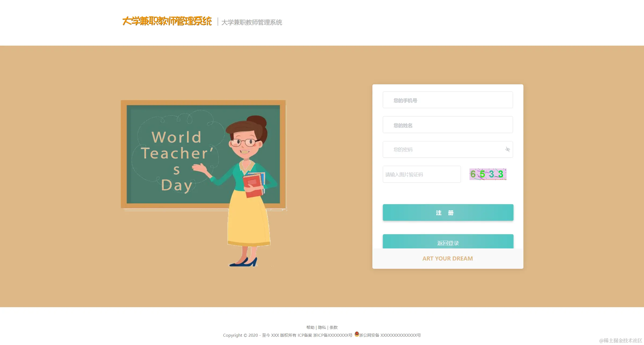Toggle password visibility with the eye icon
Screen dimensions: 644x345
pyautogui.click(x=507, y=149)
